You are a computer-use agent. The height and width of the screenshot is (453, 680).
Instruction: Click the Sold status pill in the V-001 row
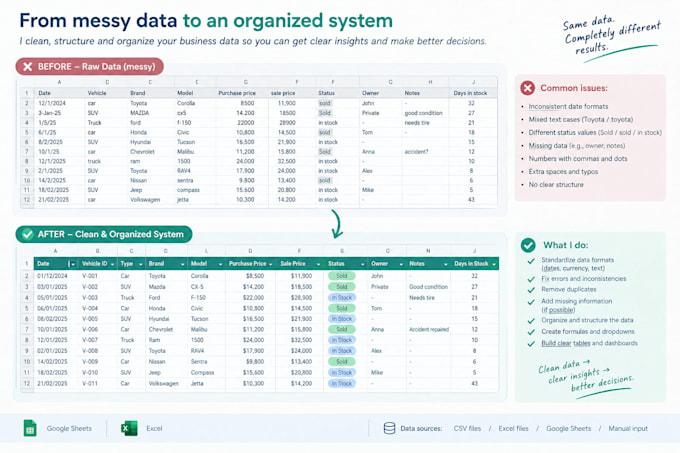click(342, 276)
